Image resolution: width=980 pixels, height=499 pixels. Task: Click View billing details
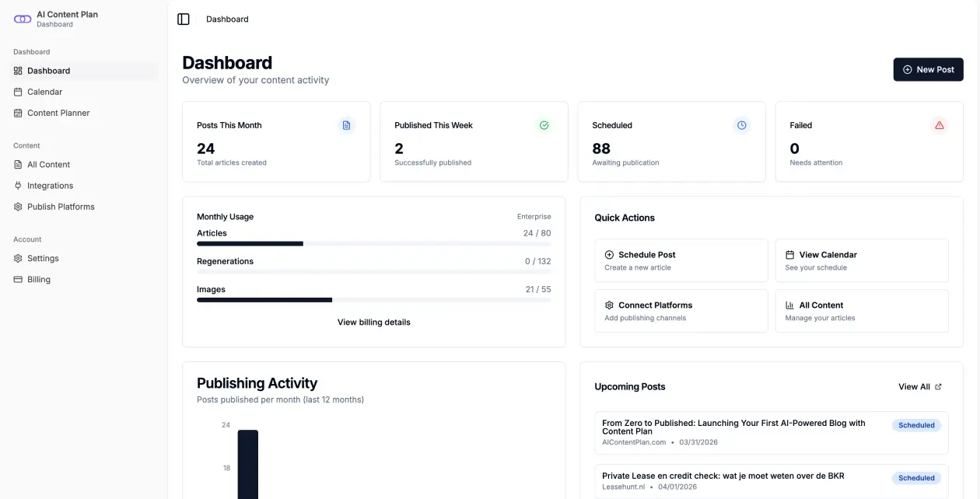coord(374,323)
